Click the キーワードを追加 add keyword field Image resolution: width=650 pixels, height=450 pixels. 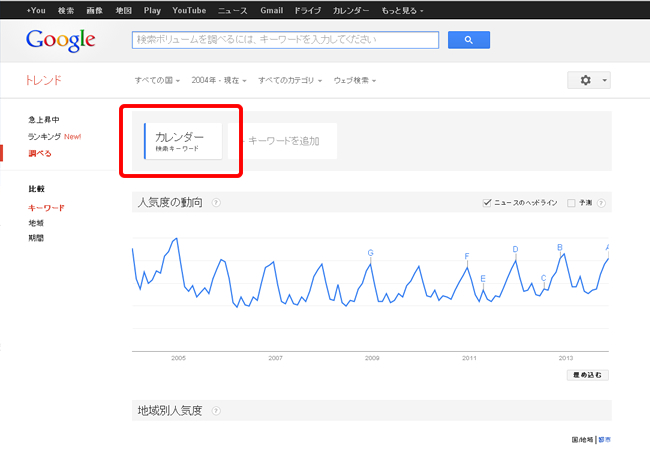(283, 141)
